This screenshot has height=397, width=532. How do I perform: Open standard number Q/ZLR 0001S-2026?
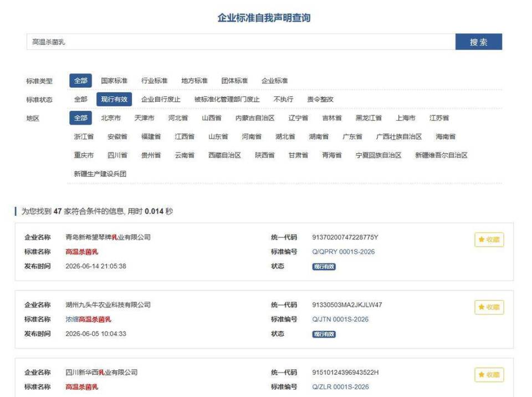(x=340, y=387)
